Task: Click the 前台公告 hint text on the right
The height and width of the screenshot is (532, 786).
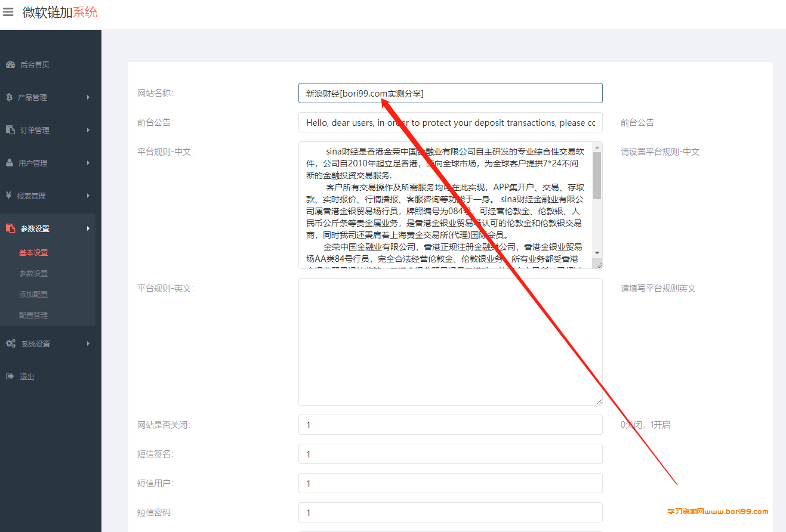Action: (637, 122)
